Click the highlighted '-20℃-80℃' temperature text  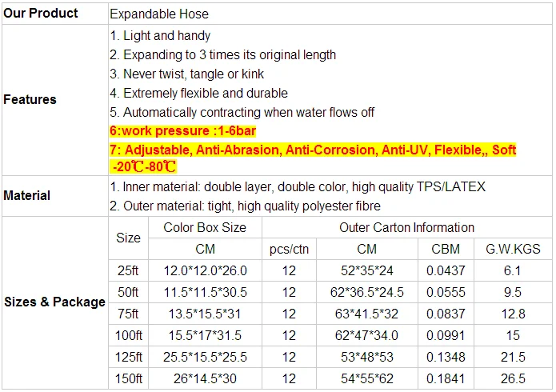[144, 166]
